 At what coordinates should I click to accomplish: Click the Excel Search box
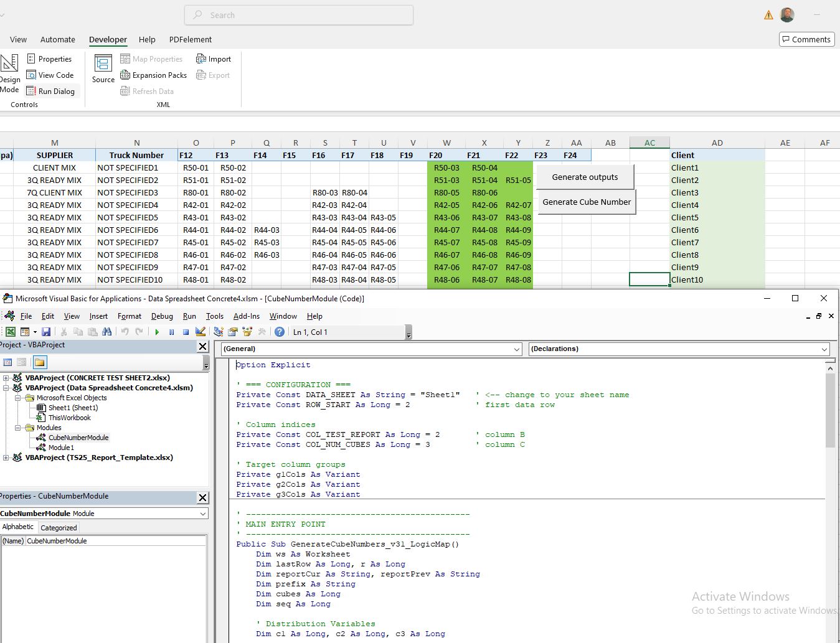[x=298, y=14]
